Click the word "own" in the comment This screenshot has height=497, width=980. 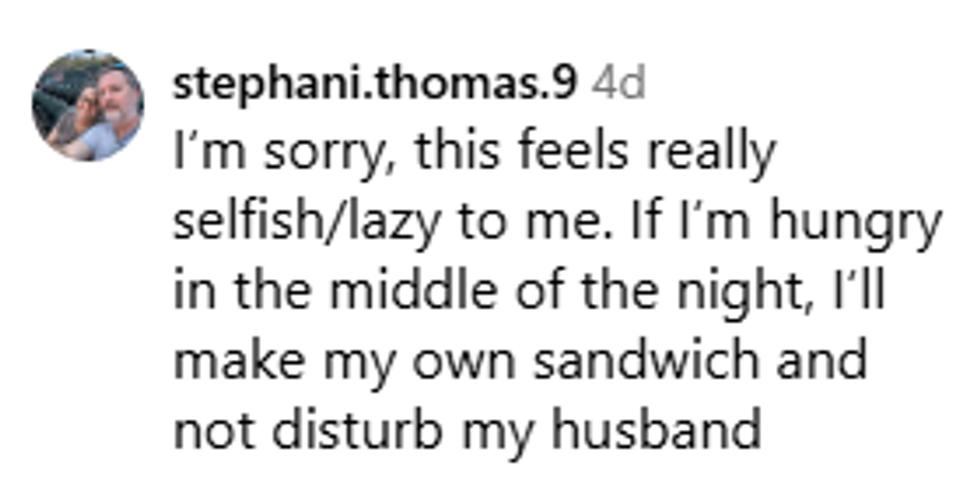pos(475,362)
